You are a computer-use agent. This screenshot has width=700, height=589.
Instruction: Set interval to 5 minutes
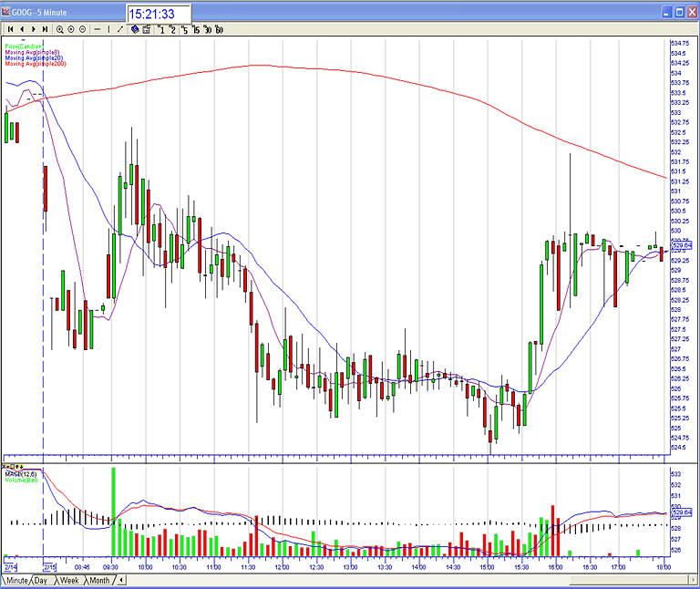(x=184, y=29)
